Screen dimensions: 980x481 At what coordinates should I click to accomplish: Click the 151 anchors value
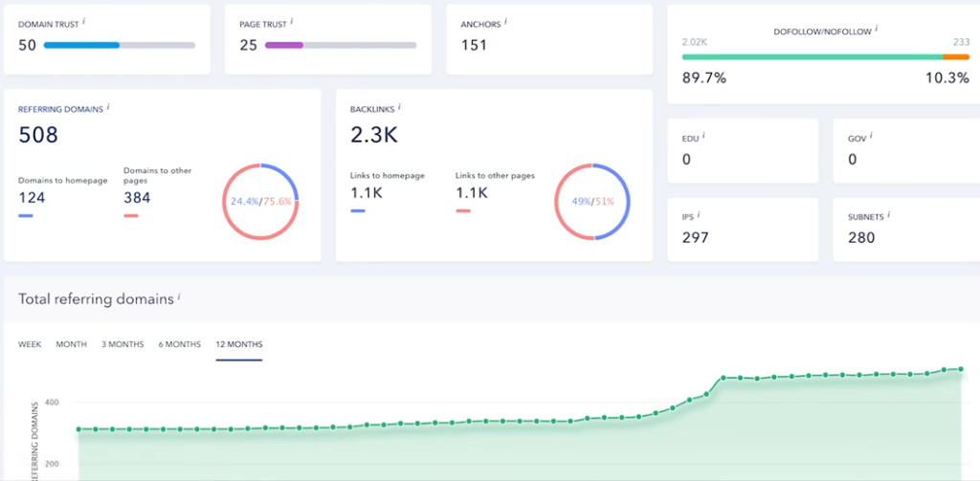point(474,45)
